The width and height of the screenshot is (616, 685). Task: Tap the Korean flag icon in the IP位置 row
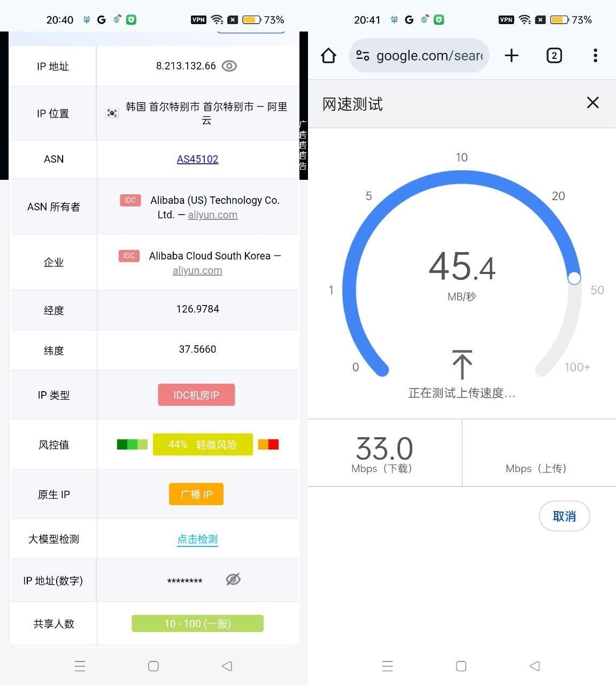tap(112, 113)
